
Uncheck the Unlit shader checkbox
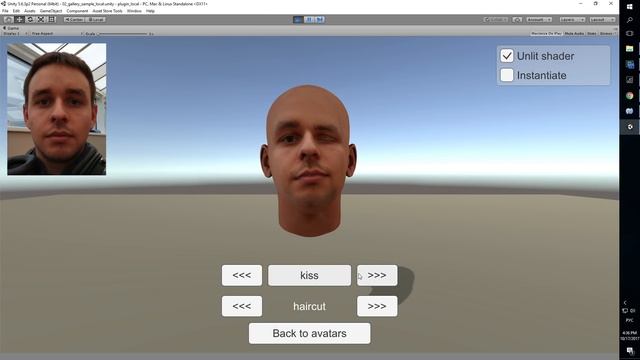pos(507,56)
